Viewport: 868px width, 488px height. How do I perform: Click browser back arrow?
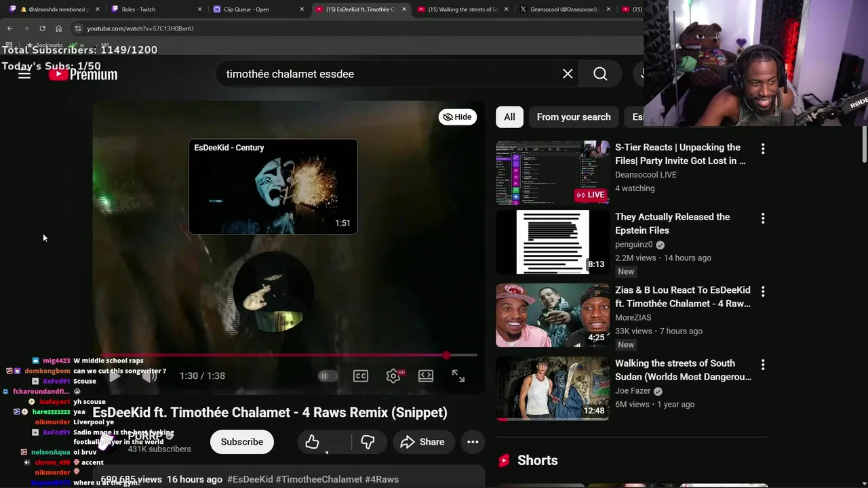click(x=9, y=28)
